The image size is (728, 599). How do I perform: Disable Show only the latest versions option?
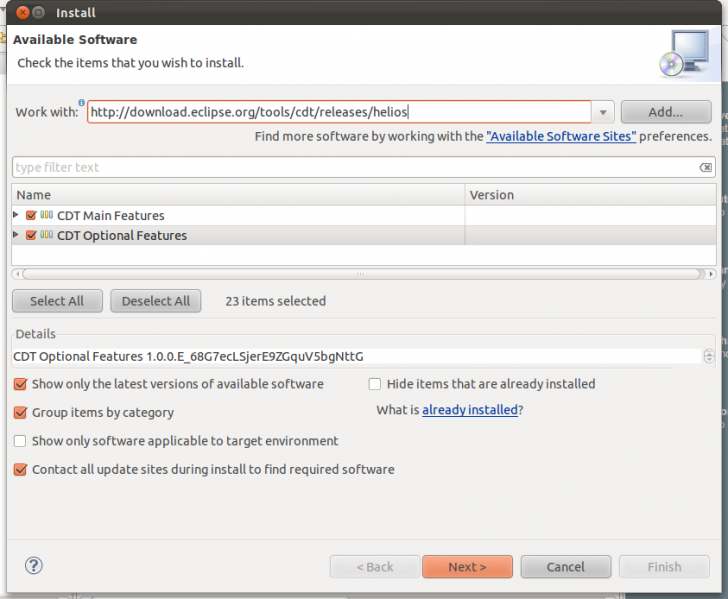[x=21, y=384]
